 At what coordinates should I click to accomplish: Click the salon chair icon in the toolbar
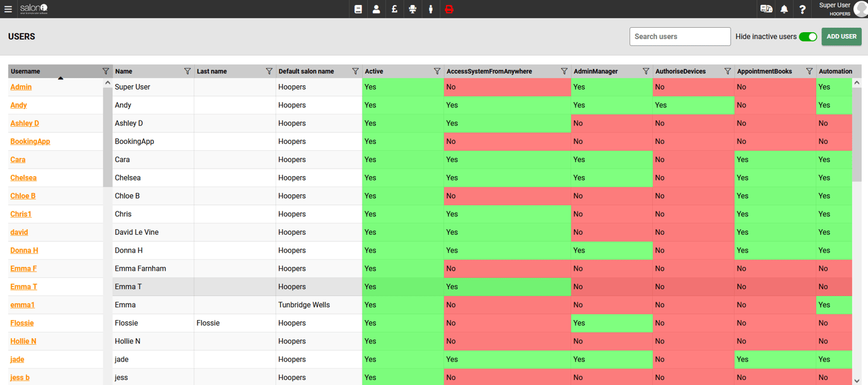coord(413,9)
